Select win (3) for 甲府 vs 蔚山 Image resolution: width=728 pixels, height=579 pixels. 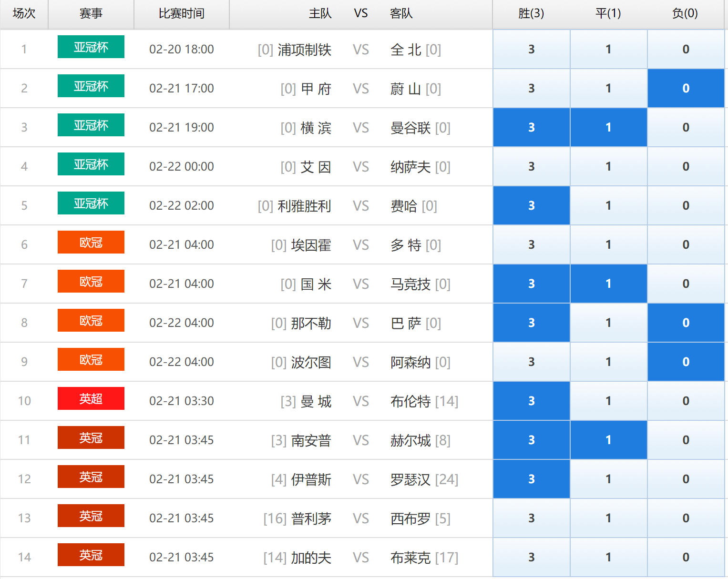tap(532, 88)
